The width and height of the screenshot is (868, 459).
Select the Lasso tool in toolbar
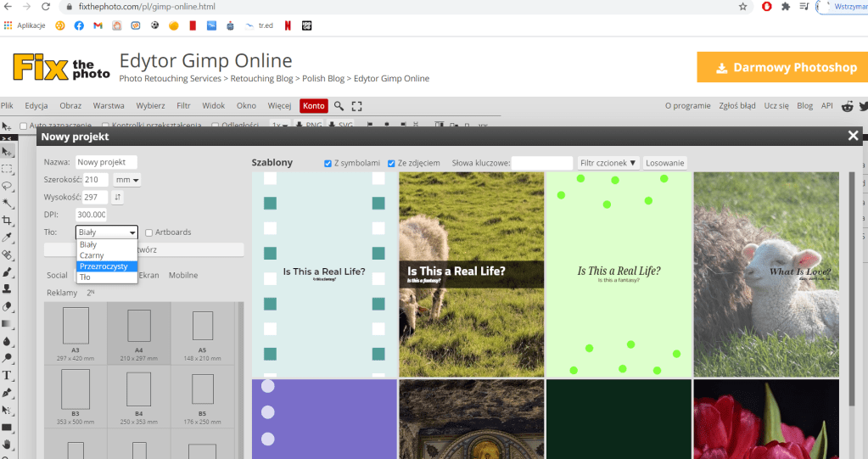(x=7, y=186)
